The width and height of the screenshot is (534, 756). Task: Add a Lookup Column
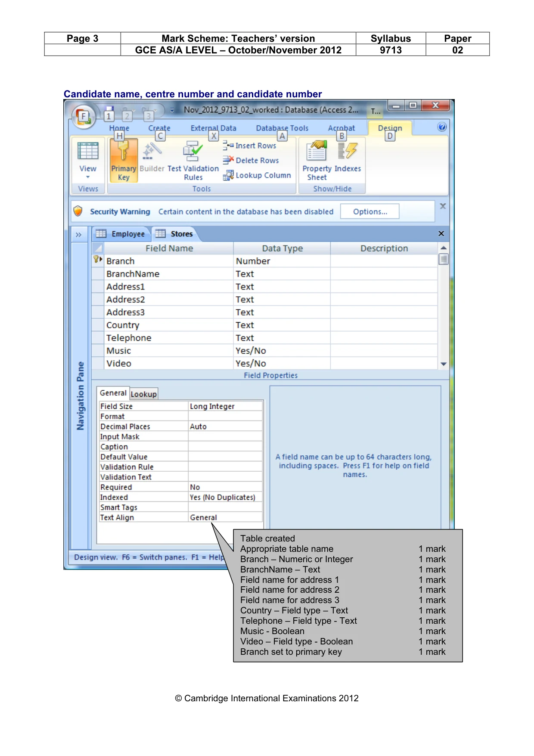pos(257,175)
